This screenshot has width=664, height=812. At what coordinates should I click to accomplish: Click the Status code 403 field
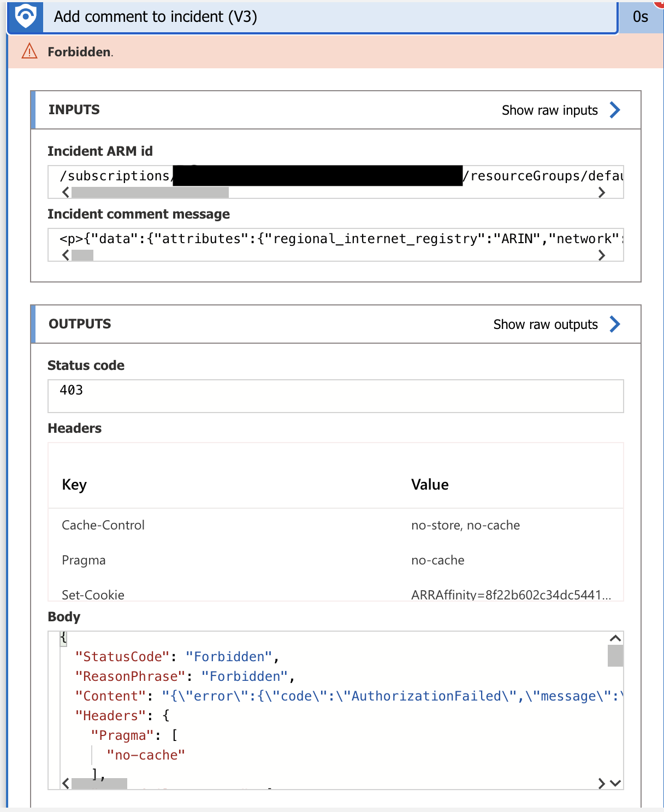[x=336, y=396]
